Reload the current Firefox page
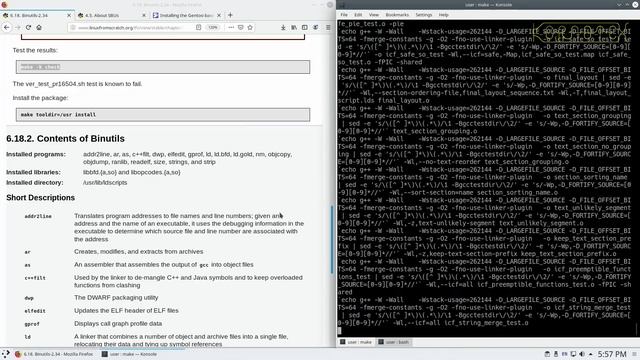640x360 pixels. (x=28, y=27)
